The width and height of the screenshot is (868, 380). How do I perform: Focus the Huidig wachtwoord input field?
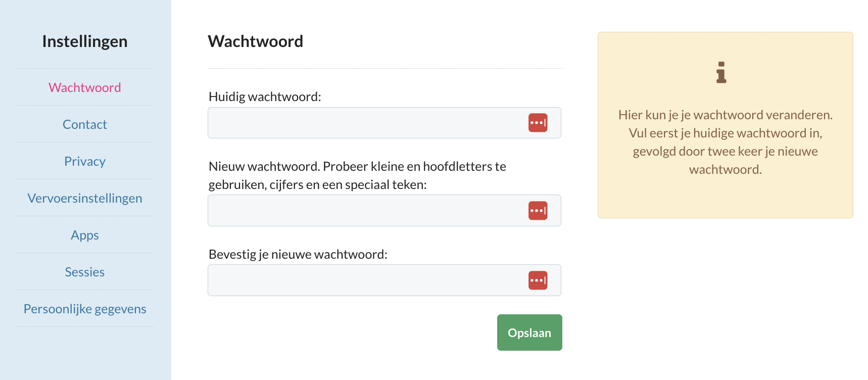(x=384, y=123)
